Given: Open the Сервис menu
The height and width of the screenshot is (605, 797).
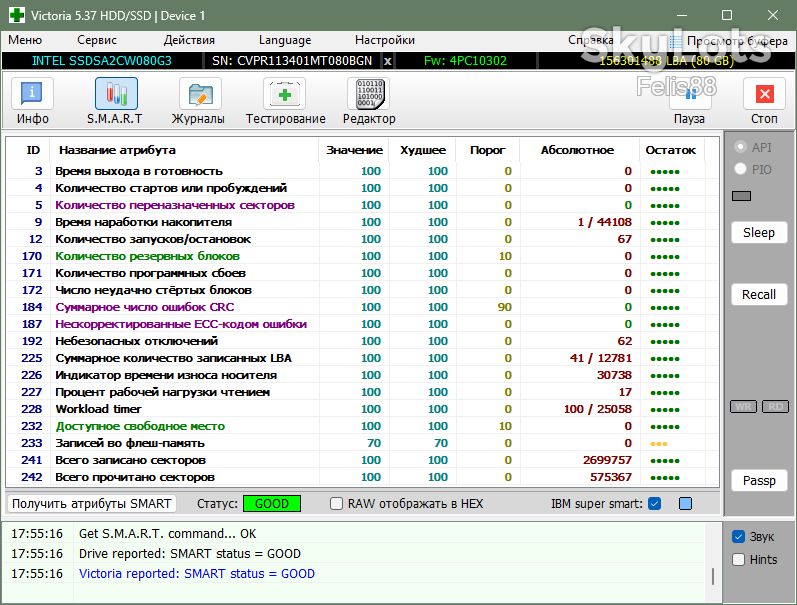Looking at the screenshot, I should (97, 40).
